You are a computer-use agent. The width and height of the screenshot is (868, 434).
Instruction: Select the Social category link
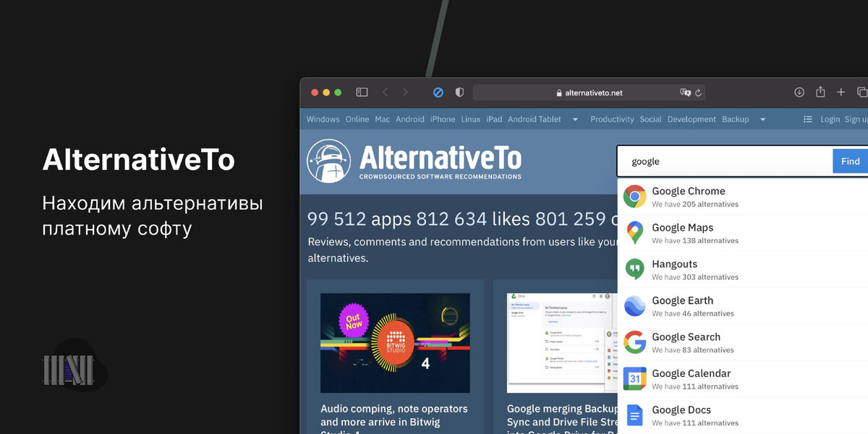(x=650, y=119)
